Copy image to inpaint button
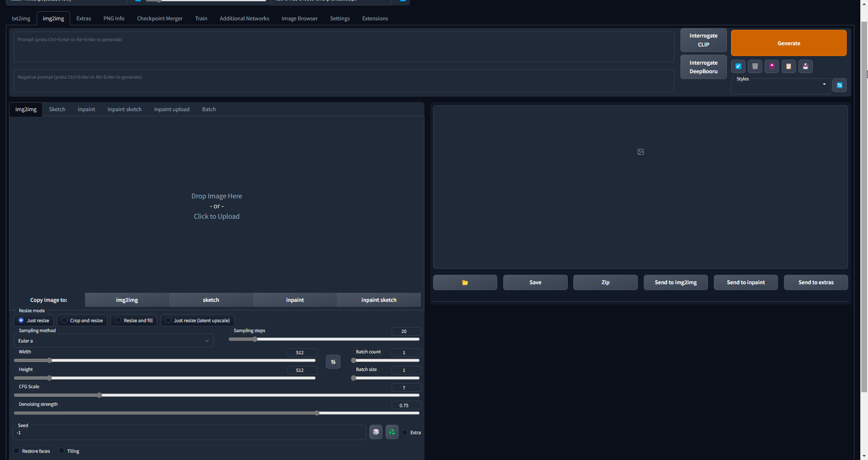 pyautogui.click(x=295, y=300)
